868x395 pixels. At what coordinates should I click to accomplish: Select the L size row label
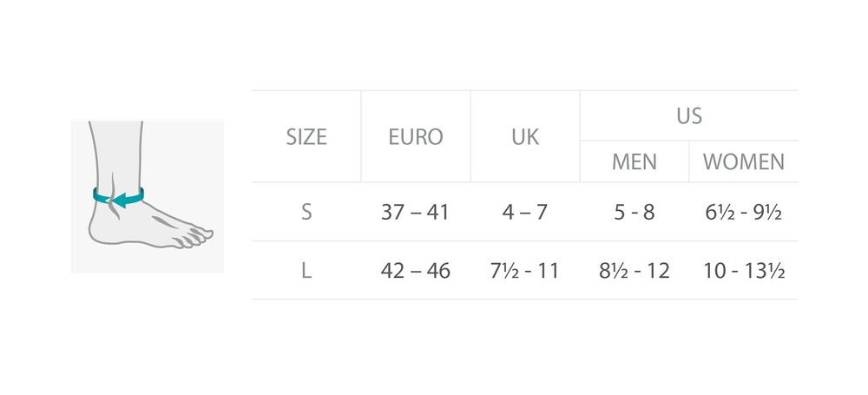coord(306,271)
